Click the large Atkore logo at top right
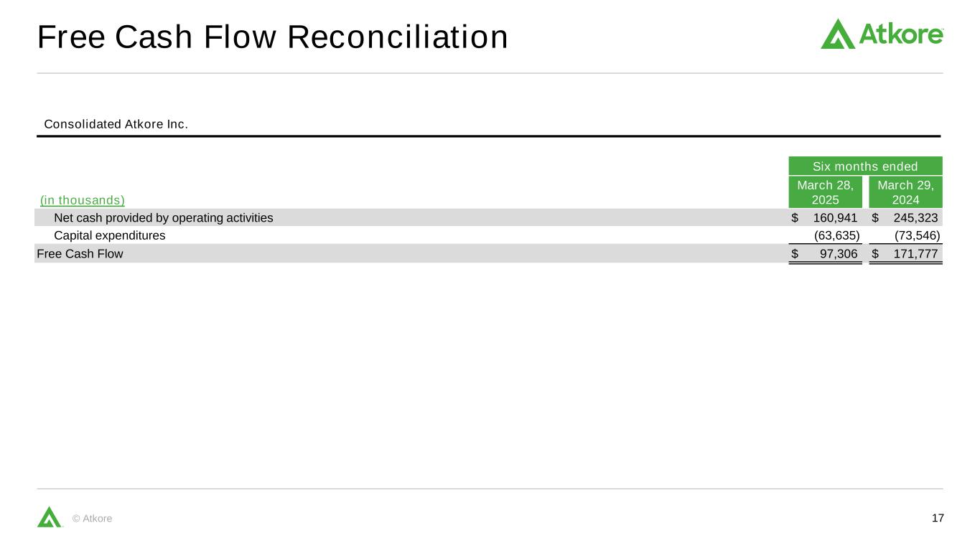The image size is (980, 551). (882, 34)
